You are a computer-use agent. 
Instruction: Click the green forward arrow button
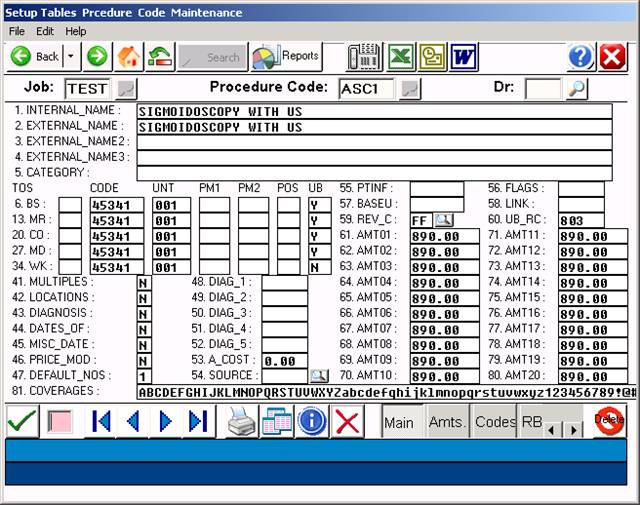pos(97,57)
